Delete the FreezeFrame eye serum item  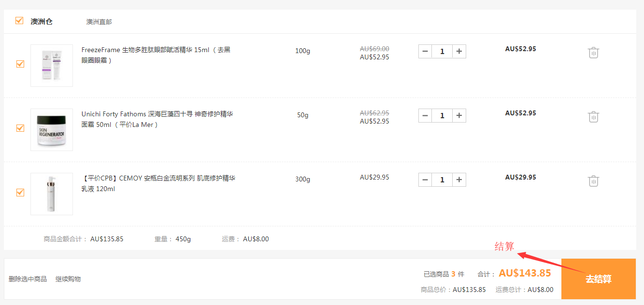tap(593, 53)
